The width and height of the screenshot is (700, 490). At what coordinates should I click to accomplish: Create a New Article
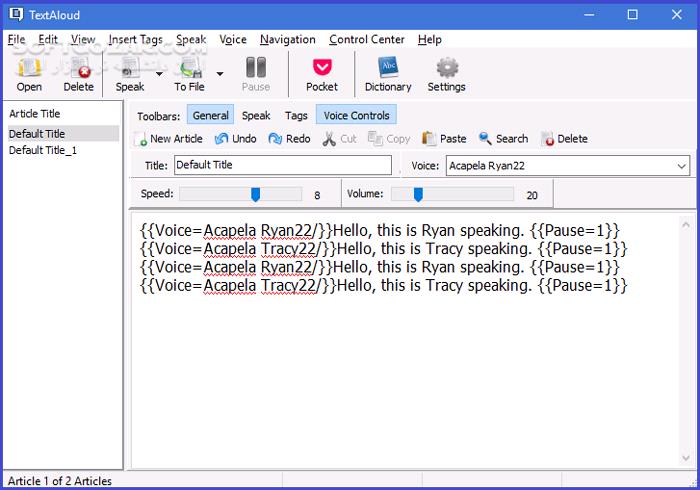168,139
